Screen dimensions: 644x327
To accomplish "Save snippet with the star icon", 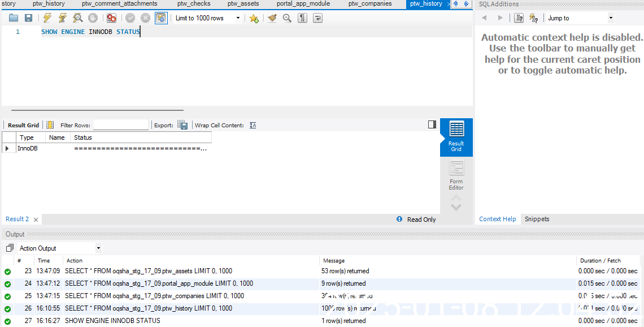I will pos(254,18).
